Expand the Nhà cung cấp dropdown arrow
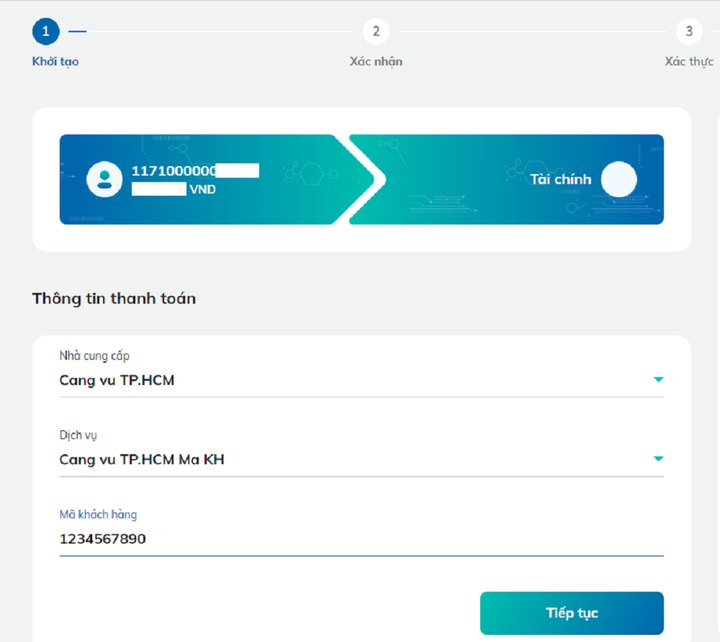Screen dimensions: 720x642 [658, 380]
